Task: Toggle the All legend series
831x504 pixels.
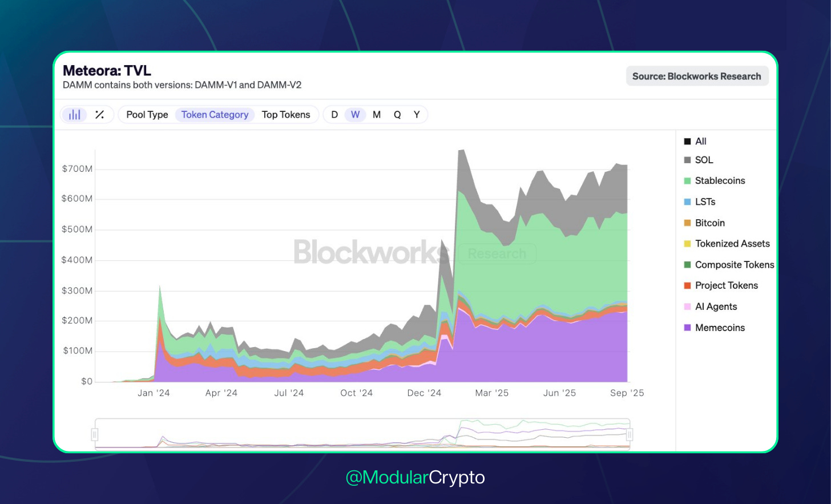Action: click(x=695, y=142)
